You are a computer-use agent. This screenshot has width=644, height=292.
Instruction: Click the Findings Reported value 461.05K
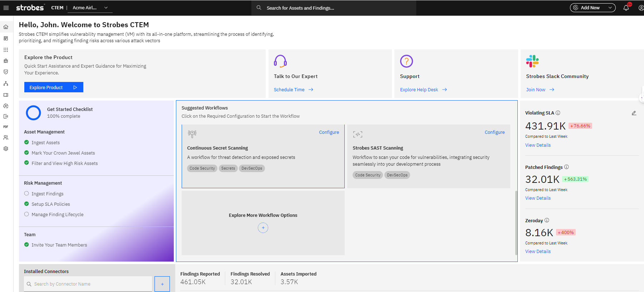coord(193,282)
